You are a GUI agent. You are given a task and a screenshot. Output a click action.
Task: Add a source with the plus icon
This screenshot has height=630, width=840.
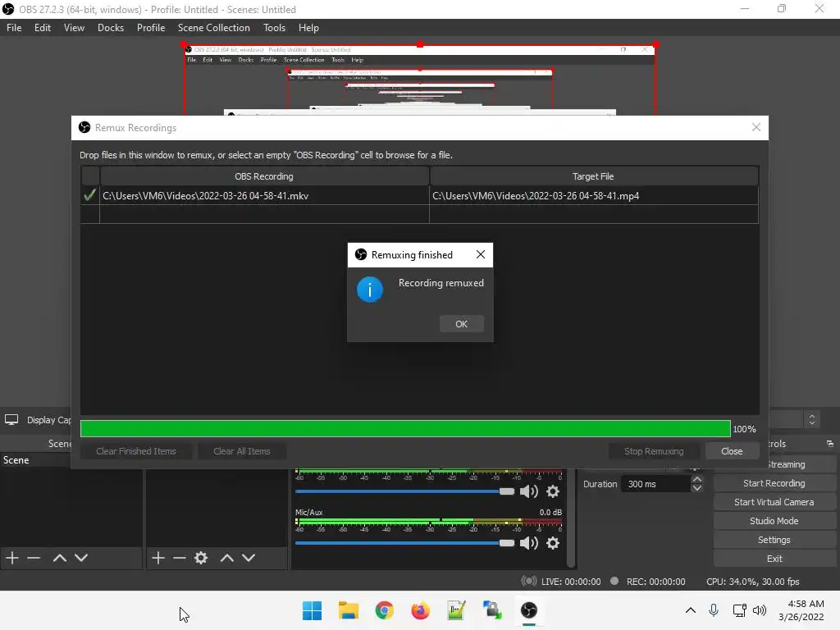(158, 558)
